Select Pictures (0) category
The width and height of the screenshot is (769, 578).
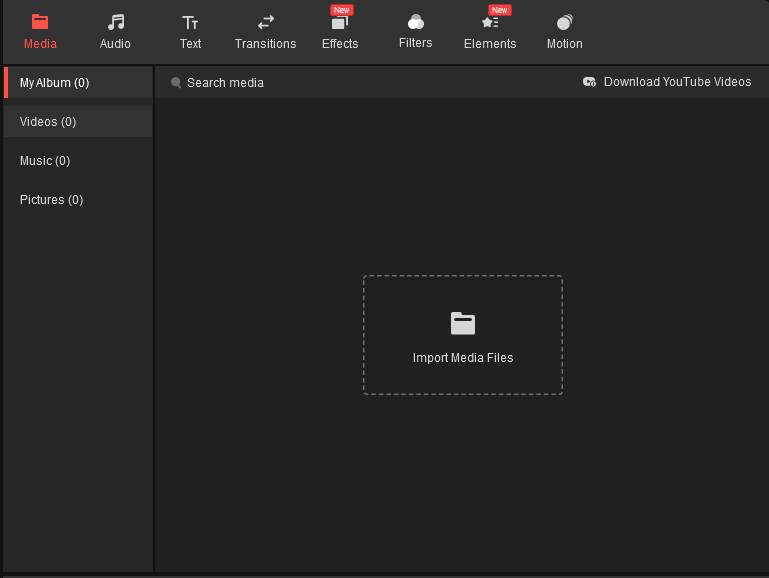(78, 200)
